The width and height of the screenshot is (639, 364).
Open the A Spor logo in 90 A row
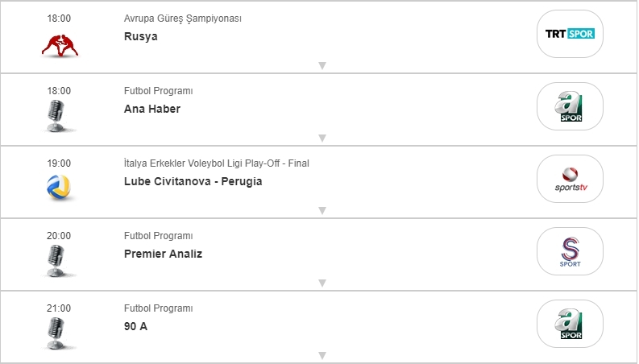(x=570, y=324)
